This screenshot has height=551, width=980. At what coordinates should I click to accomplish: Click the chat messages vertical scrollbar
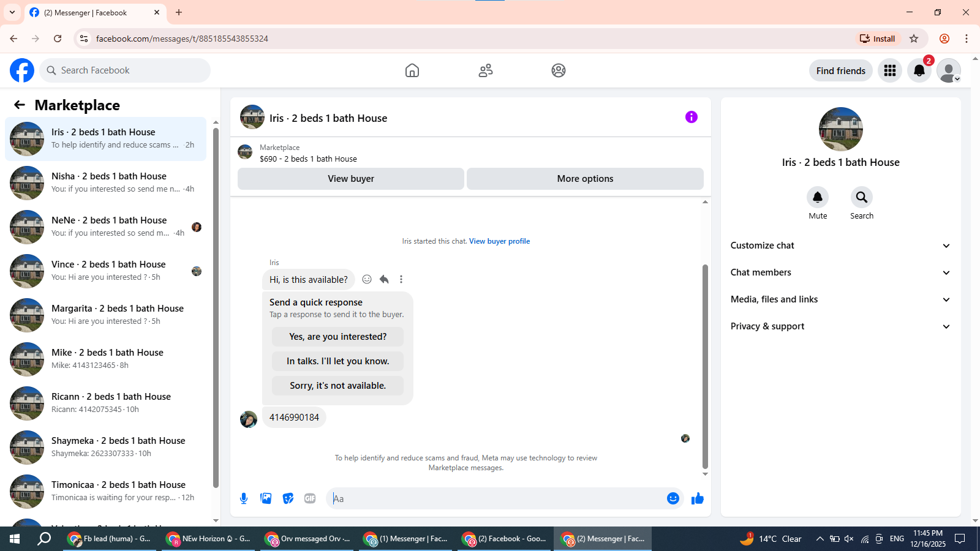705,366
